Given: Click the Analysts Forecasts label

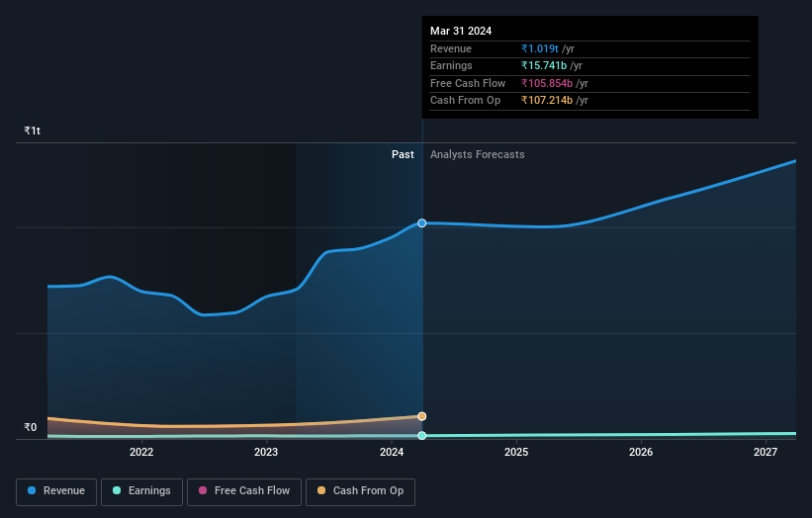Looking at the screenshot, I should (477, 154).
